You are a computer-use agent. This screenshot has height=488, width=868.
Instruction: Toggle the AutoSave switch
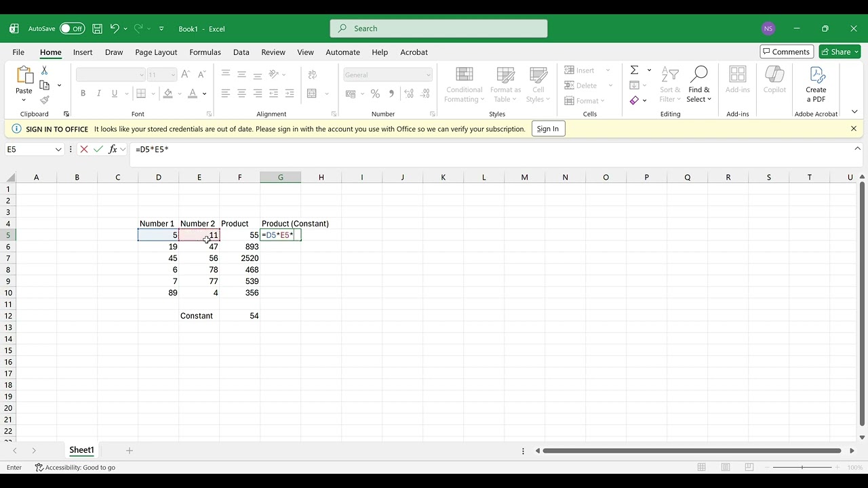[x=72, y=28]
